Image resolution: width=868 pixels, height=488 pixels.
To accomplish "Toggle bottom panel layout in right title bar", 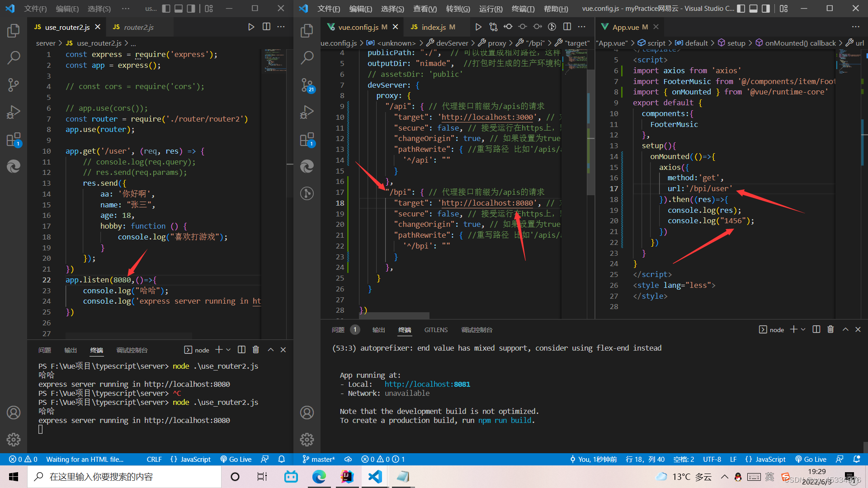I will (753, 9).
